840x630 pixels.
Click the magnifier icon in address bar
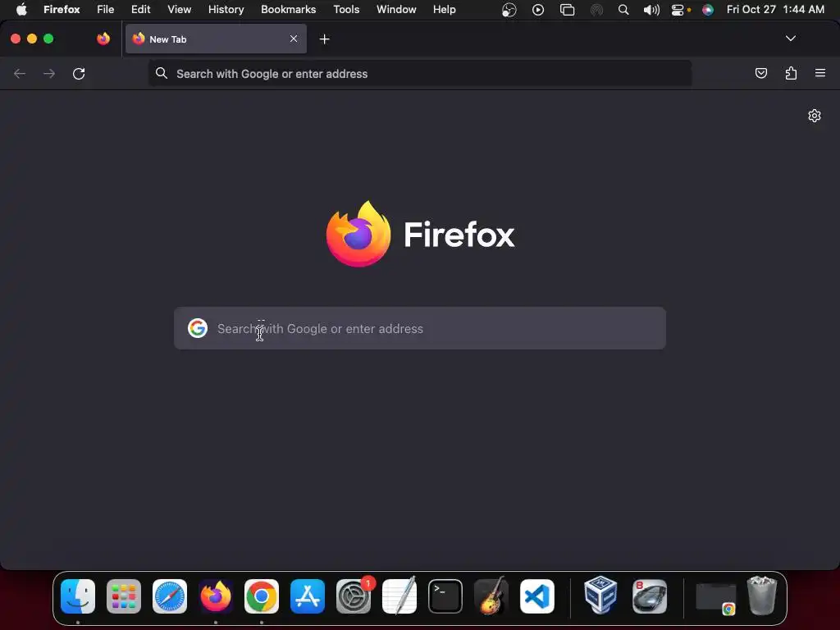(162, 73)
